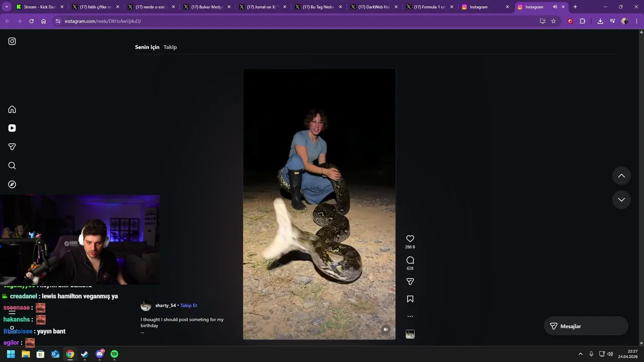Open Outlook from the taskbar
Viewport: 644px width, 362px height.
[x=55, y=354]
